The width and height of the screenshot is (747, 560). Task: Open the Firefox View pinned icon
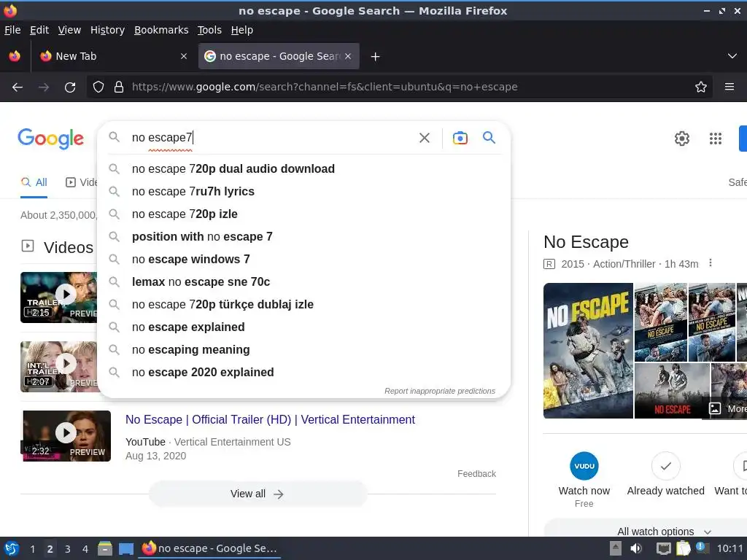click(x=15, y=56)
